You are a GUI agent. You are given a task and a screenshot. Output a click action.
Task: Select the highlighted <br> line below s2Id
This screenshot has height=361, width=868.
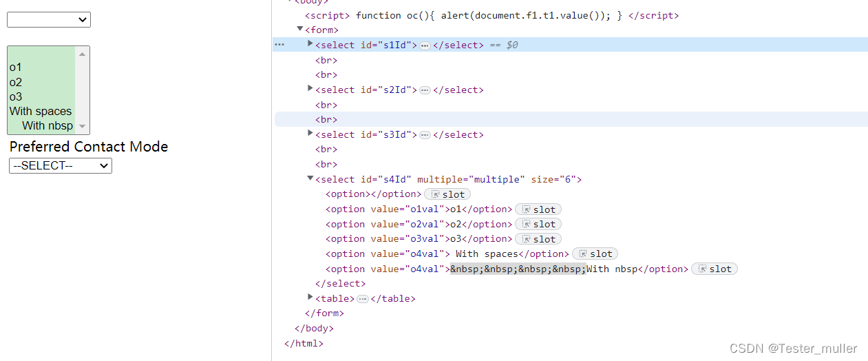(x=326, y=120)
